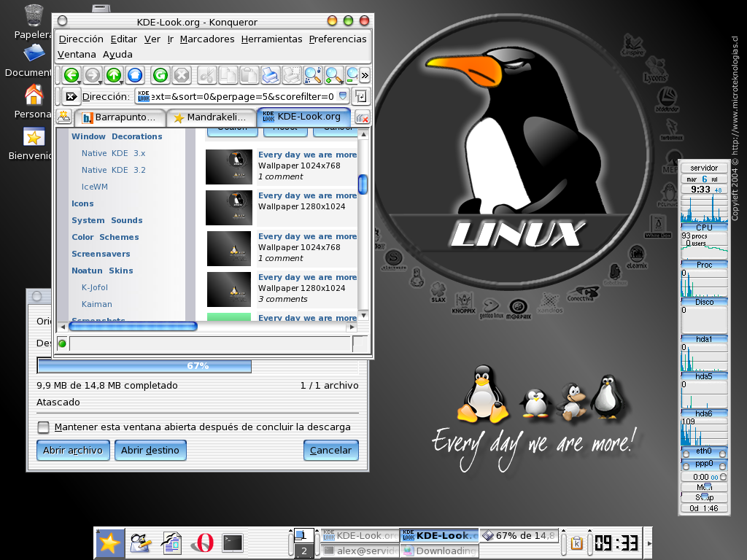The height and width of the screenshot is (560, 747).
Task: Click the URL address field
Action: tap(242, 97)
